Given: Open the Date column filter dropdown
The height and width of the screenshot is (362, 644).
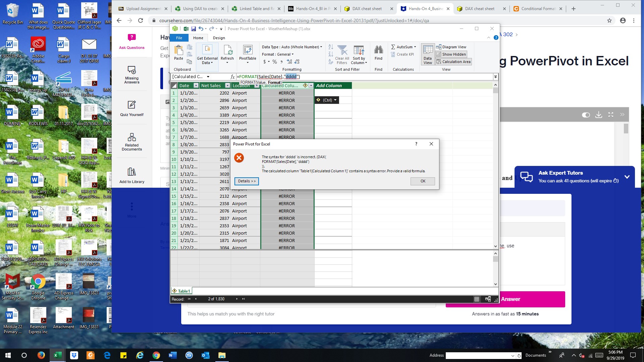Looking at the screenshot, I should [196, 85].
